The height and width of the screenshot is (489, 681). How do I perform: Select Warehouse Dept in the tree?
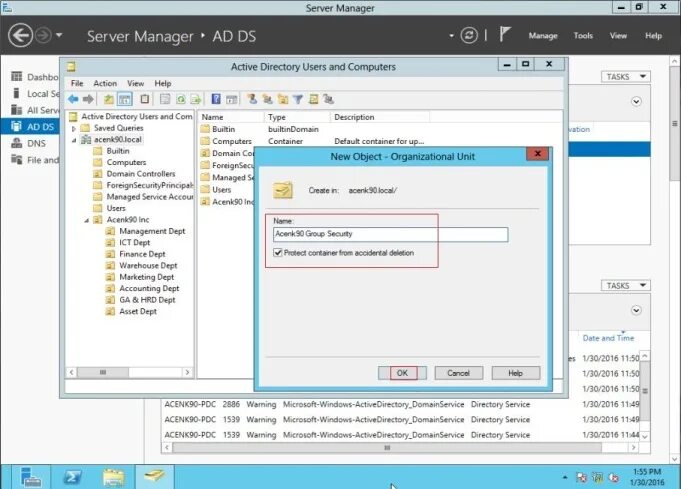pos(148,266)
